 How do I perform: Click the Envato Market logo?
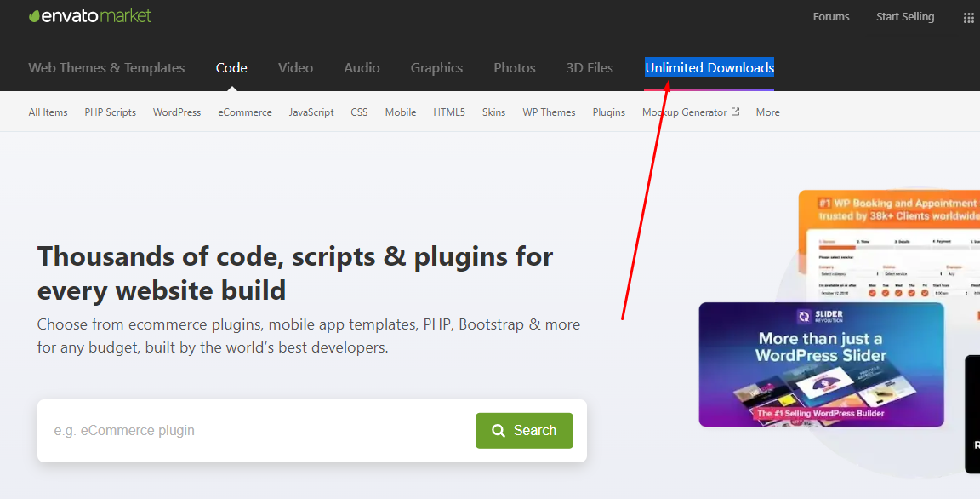(x=90, y=16)
